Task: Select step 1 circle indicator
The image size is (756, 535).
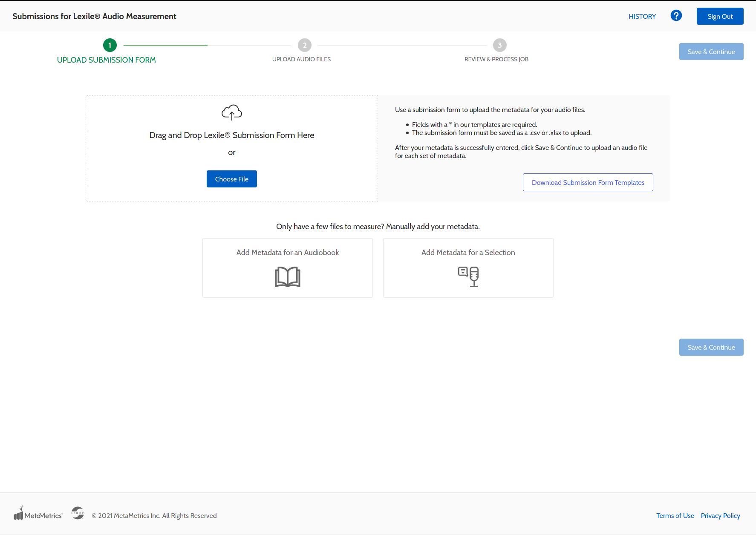Action: [x=110, y=45]
